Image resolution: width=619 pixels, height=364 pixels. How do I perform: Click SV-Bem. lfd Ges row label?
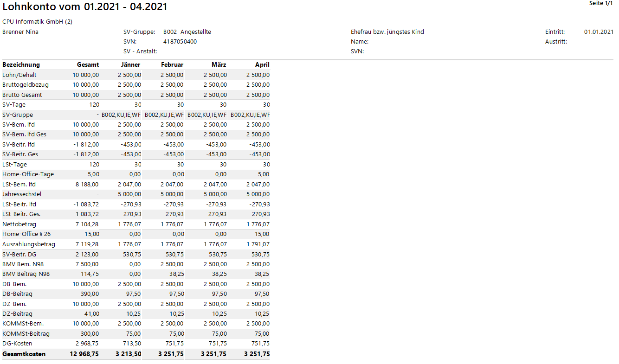24,134
